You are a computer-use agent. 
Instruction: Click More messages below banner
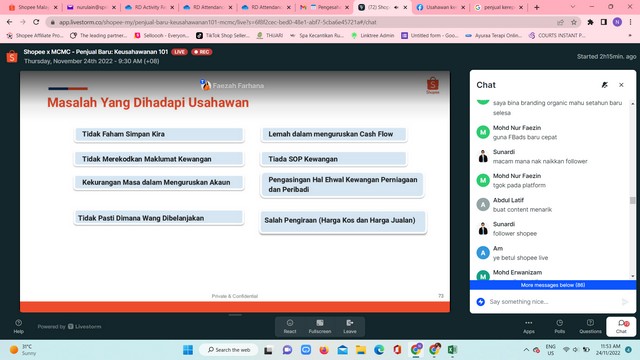[553, 285]
